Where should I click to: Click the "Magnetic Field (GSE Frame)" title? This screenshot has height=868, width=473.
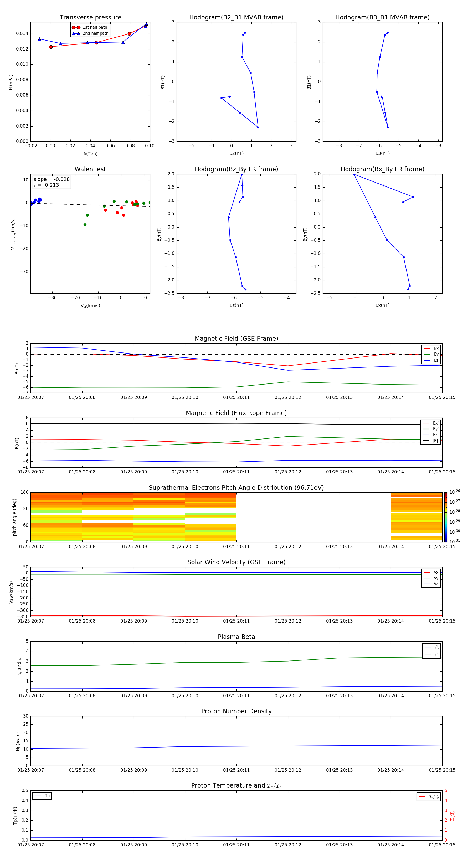tap(236, 338)
